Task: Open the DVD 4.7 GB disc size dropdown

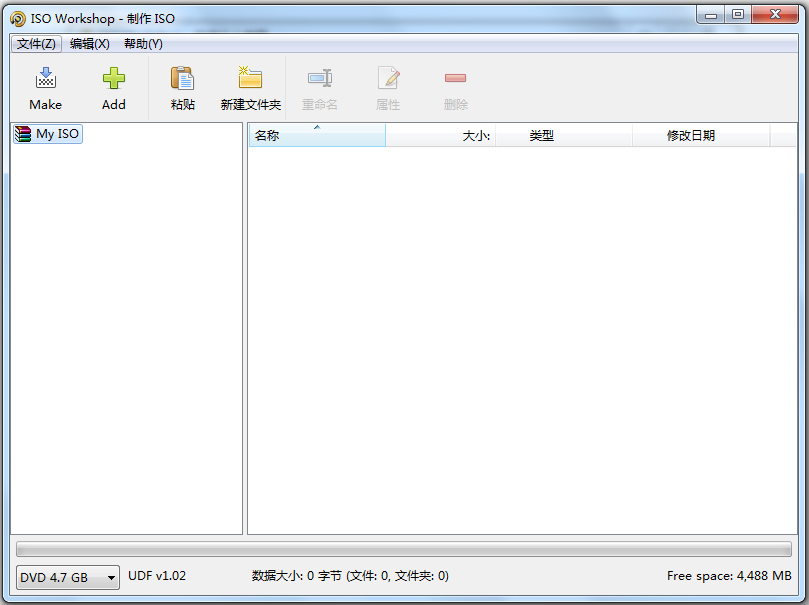Action: pos(68,577)
